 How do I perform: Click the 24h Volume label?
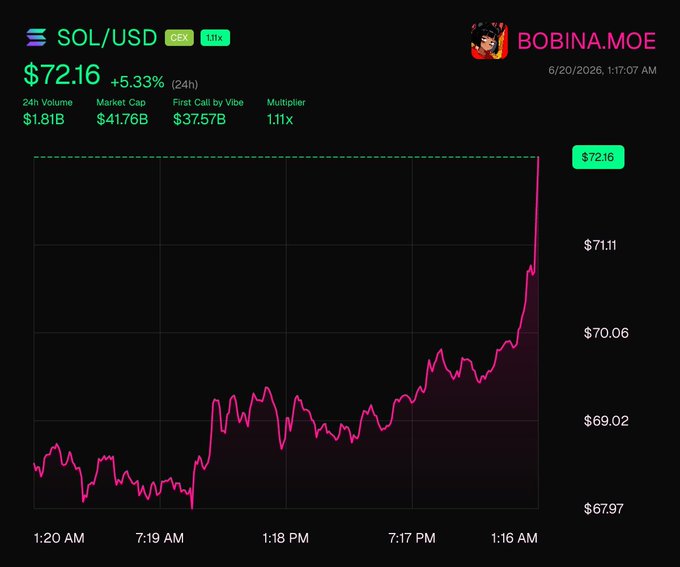tap(48, 102)
